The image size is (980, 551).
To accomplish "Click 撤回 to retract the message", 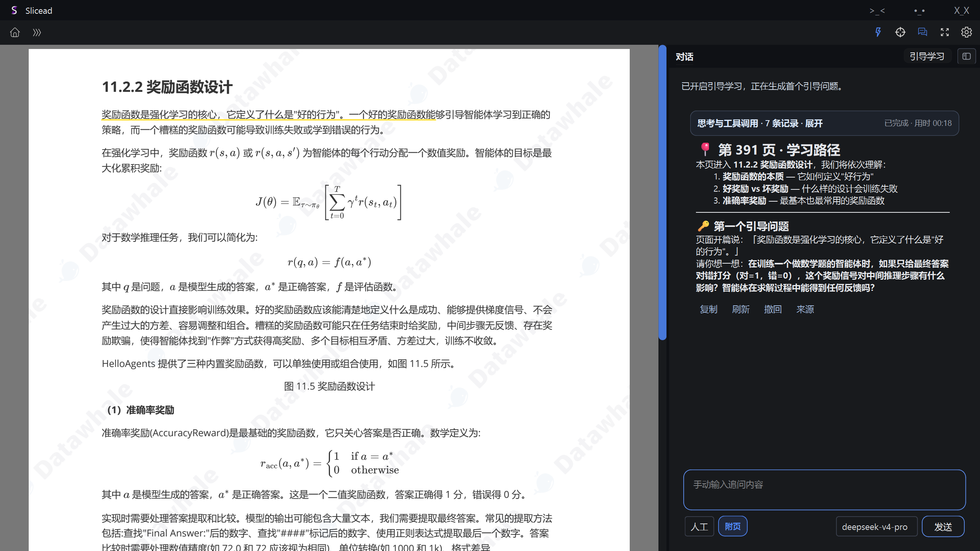I will pyautogui.click(x=773, y=309).
